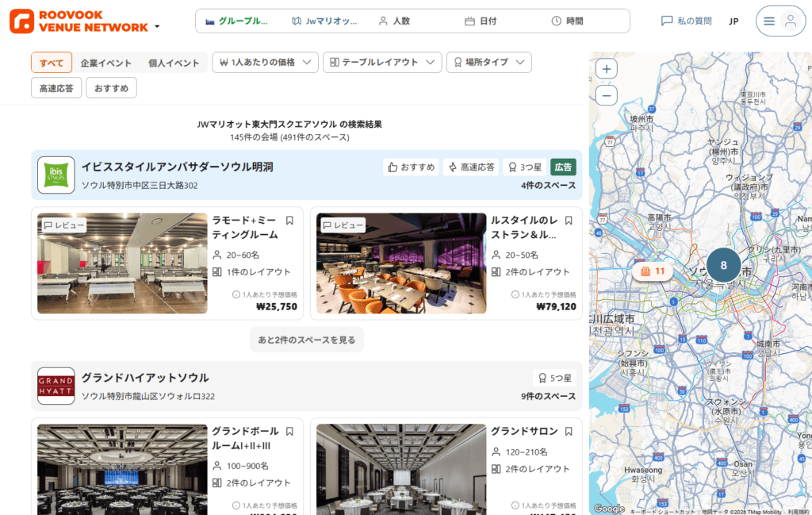Open ラモード+ミーティングルーム room photo
This screenshot has height=515, width=812.
(122, 263)
